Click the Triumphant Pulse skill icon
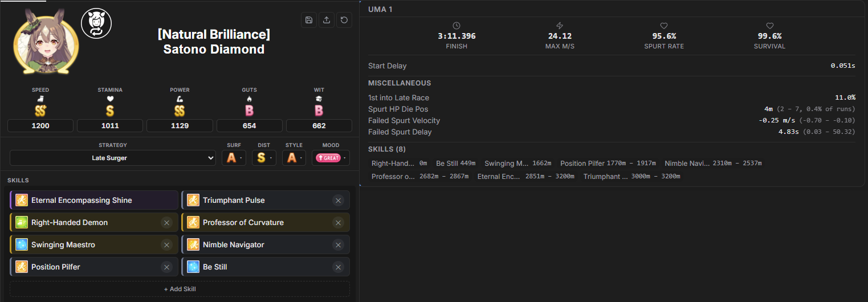 pyautogui.click(x=193, y=200)
